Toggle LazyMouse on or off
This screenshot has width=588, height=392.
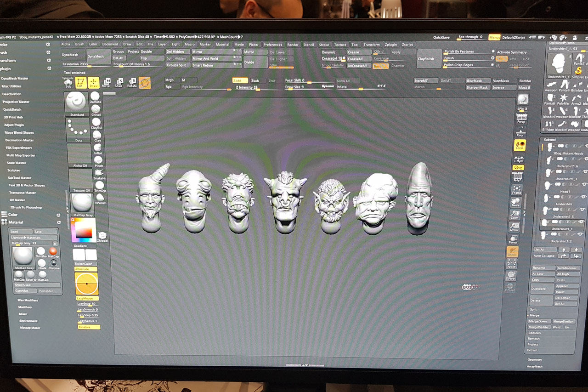[87, 298]
